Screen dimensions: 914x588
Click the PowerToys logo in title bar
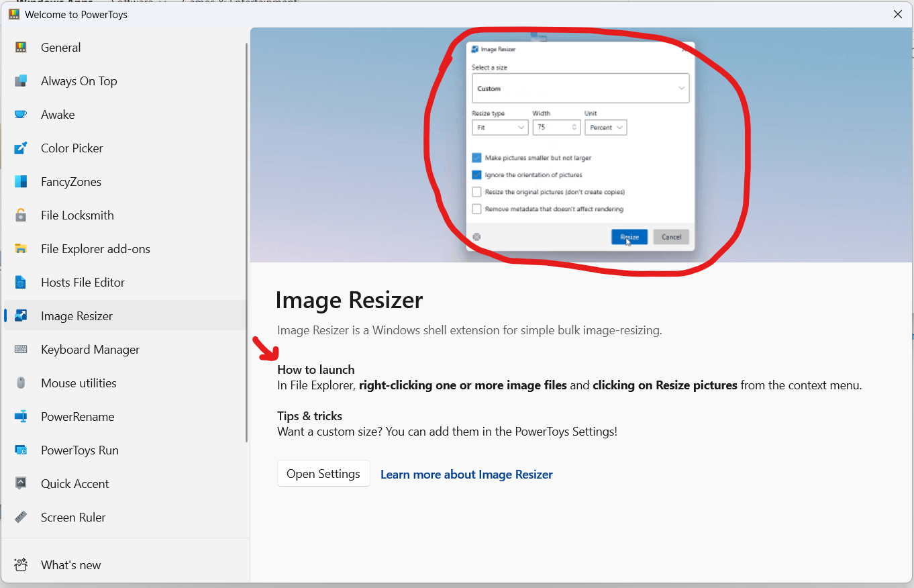[x=14, y=14]
